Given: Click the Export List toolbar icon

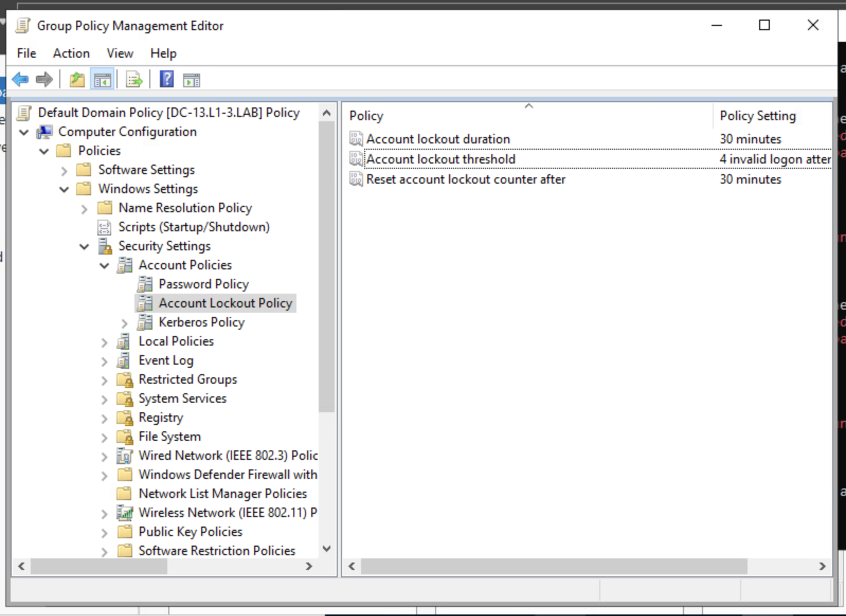Looking at the screenshot, I should (134, 80).
